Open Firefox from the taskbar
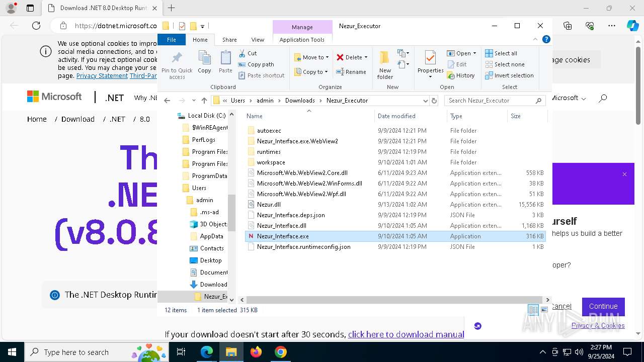 click(256, 352)
